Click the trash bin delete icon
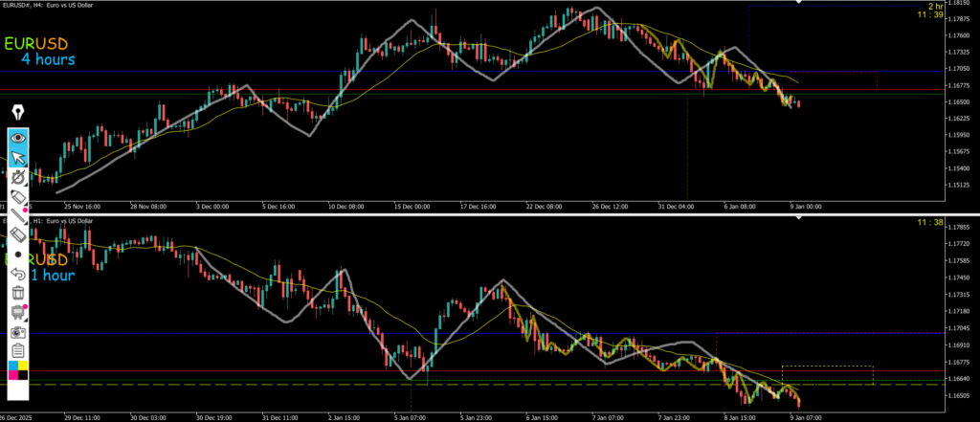This screenshot has width=980, height=422. 18,293
